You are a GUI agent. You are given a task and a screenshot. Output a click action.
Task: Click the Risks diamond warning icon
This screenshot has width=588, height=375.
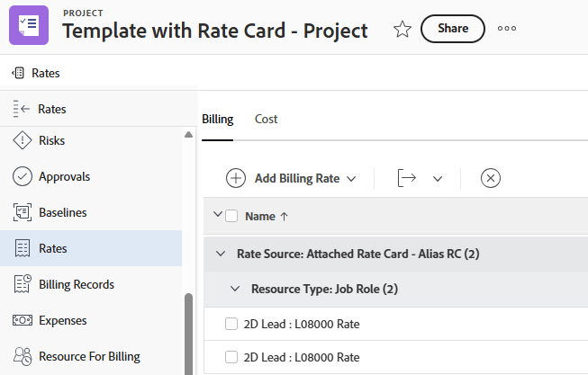[x=23, y=140]
